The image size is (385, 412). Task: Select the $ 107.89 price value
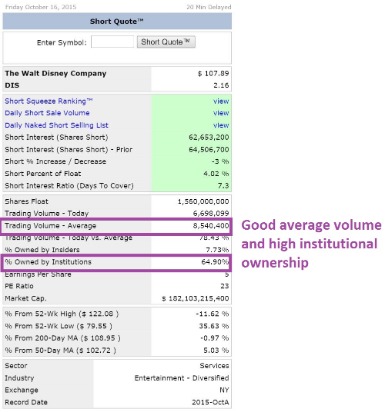click(x=213, y=73)
